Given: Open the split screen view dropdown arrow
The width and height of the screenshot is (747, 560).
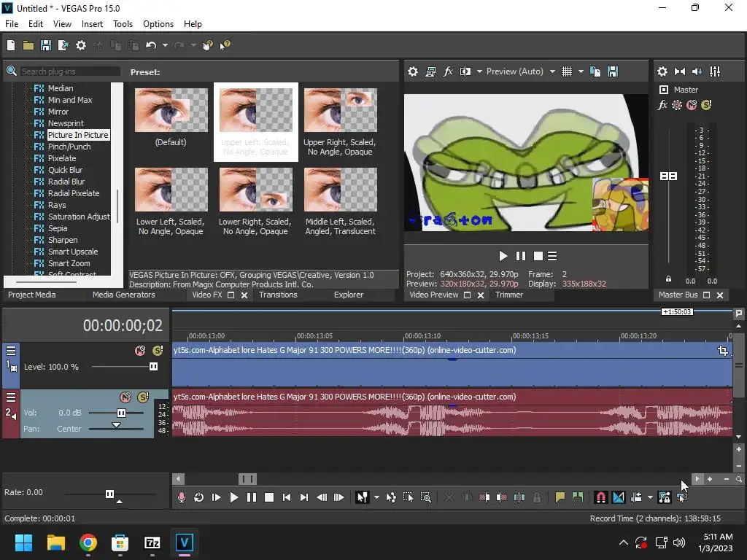Looking at the screenshot, I should (x=479, y=71).
